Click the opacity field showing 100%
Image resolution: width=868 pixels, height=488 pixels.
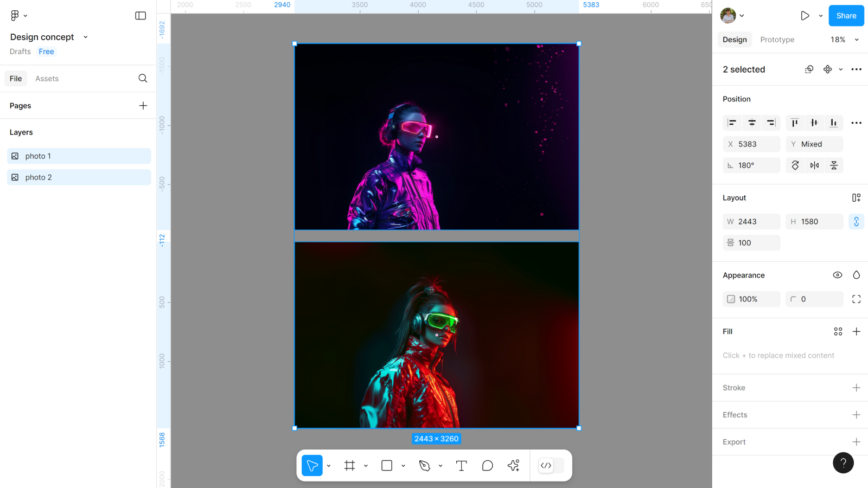751,299
